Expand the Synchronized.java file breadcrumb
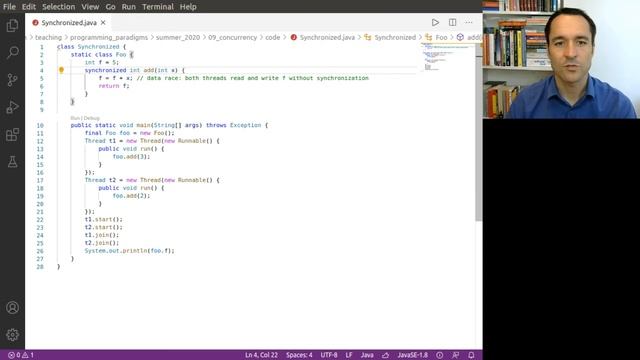Screen dimensions: 640x360 coord(323,37)
